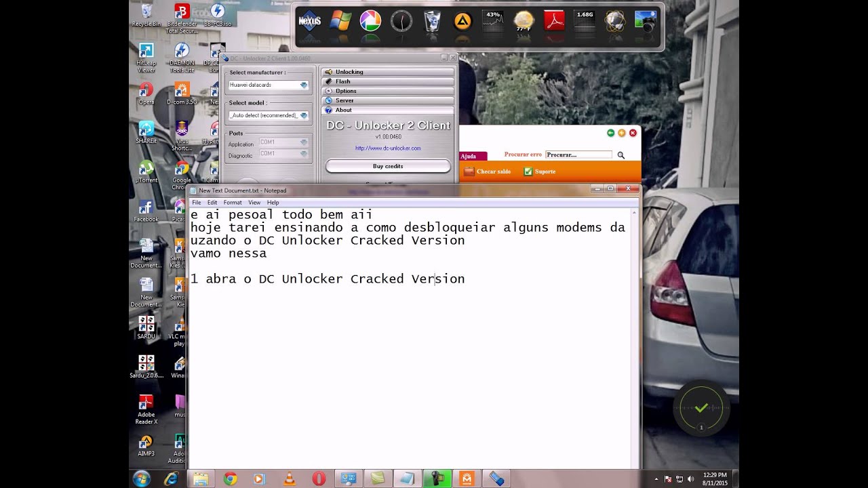Open HitLeap Viewer desktop shortcut
868x488 pixels.
pos(146,58)
